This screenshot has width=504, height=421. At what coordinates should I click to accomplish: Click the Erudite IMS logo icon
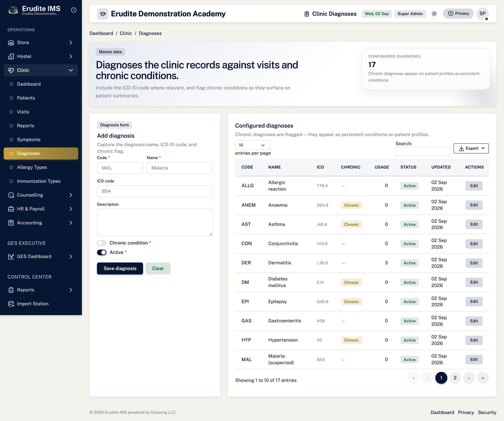13,10
